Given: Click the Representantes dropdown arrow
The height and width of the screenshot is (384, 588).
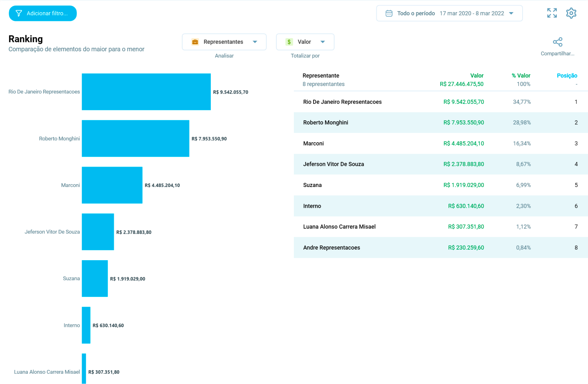Looking at the screenshot, I should point(255,42).
